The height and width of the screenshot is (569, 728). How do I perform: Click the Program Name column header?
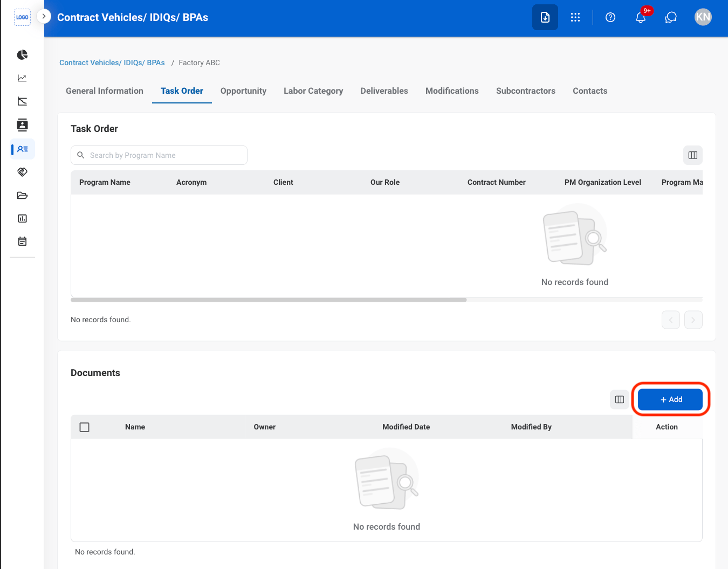(x=105, y=182)
